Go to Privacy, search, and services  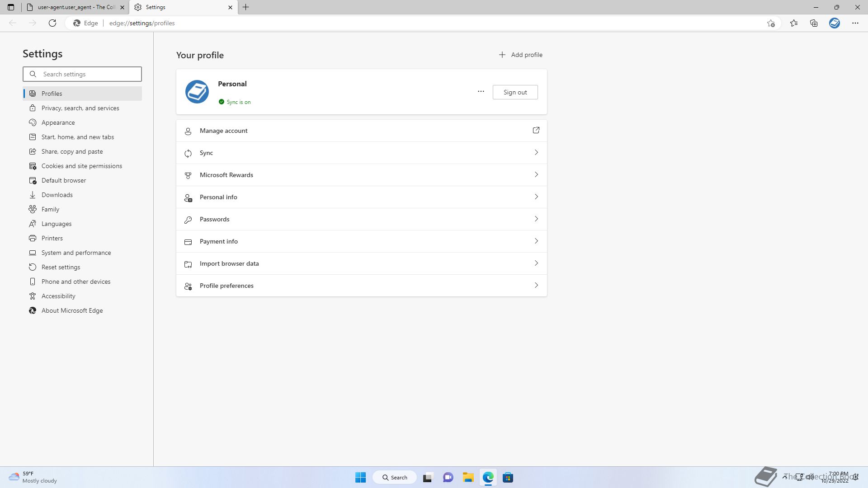coord(82,108)
